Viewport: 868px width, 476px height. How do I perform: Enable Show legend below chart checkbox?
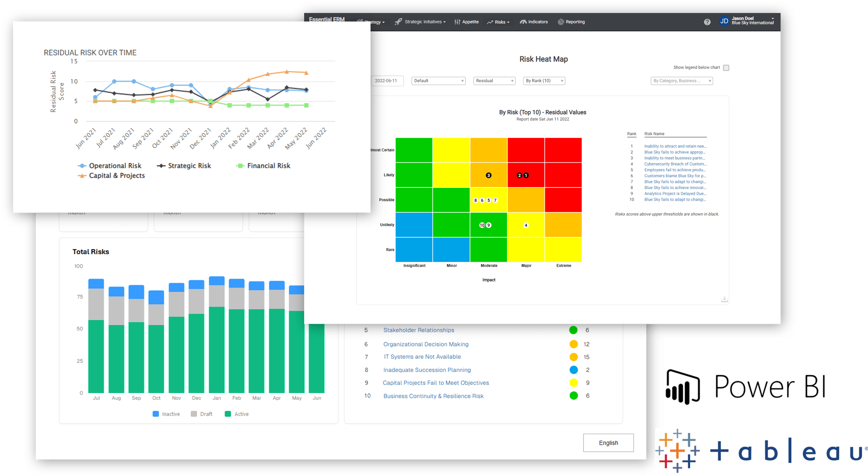point(726,68)
